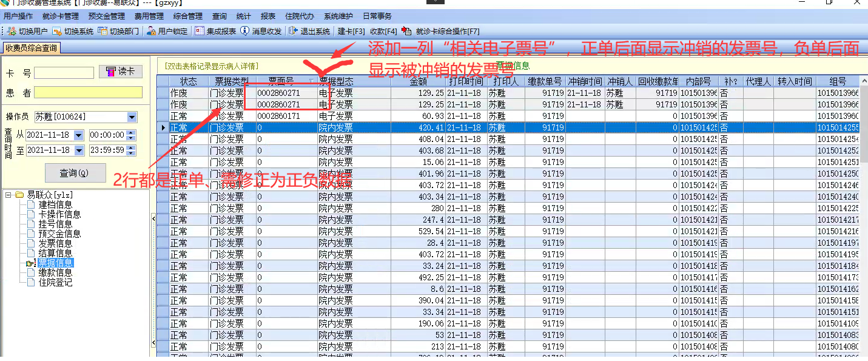Click the 缴款单号 column header

click(x=545, y=81)
